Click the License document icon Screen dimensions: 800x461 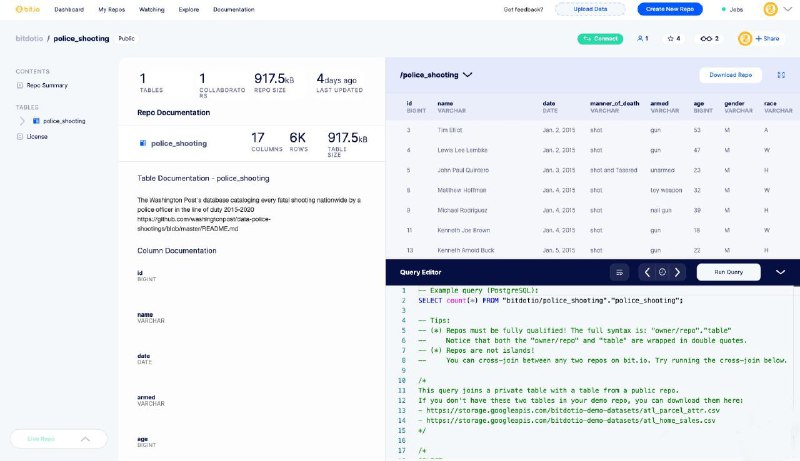[20, 137]
